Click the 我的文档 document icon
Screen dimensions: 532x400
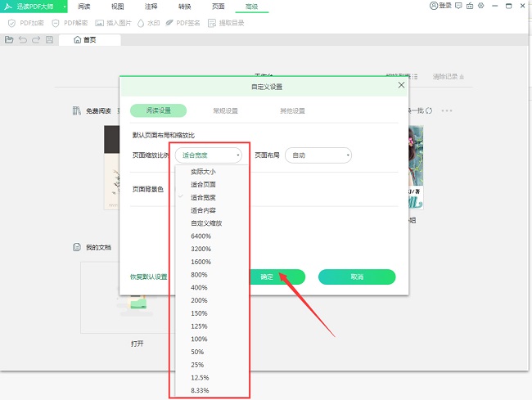point(77,247)
